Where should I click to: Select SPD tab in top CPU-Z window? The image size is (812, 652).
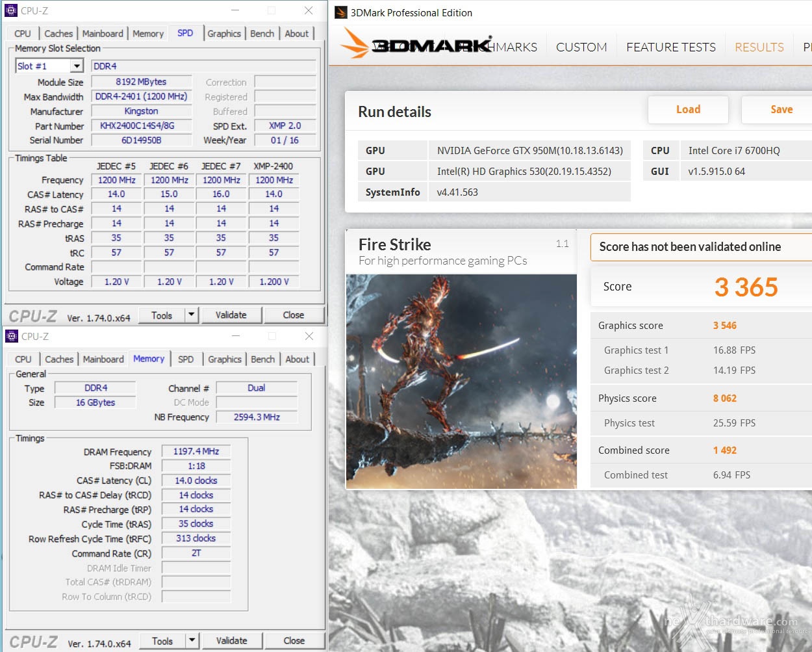pyautogui.click(x=185, y=33)
